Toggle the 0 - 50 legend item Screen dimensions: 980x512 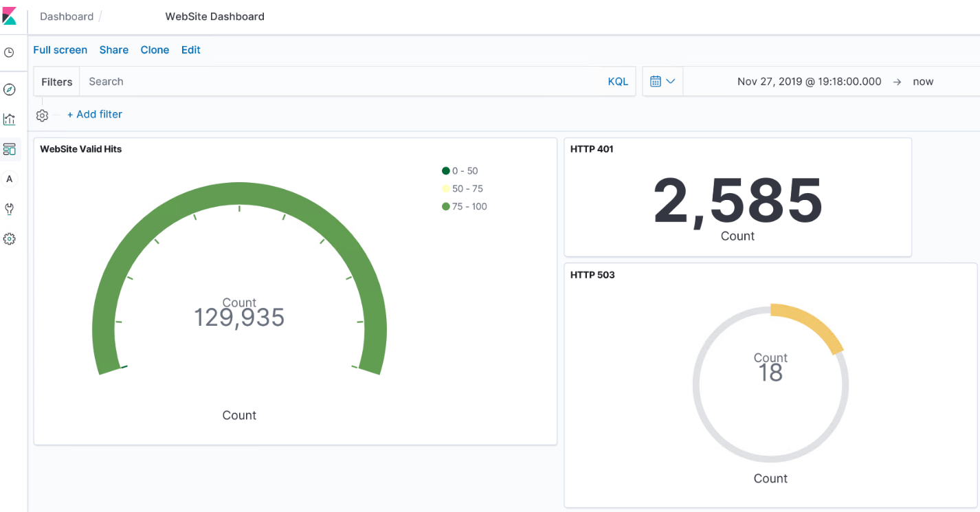(464, 170)
